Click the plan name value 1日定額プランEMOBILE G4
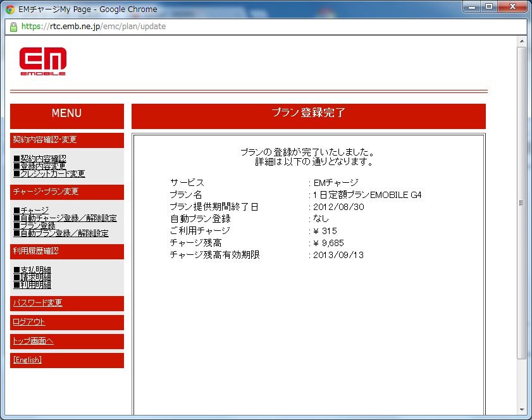The image size is (532, 420). [367, 195]
